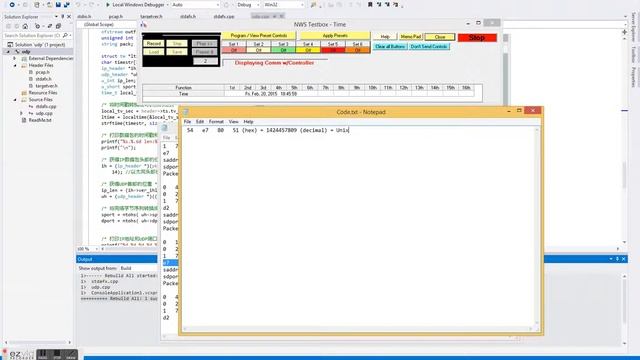
Task: Click the Solution Explorer horizontal scrollbar
Action: (x=38, y=342)
